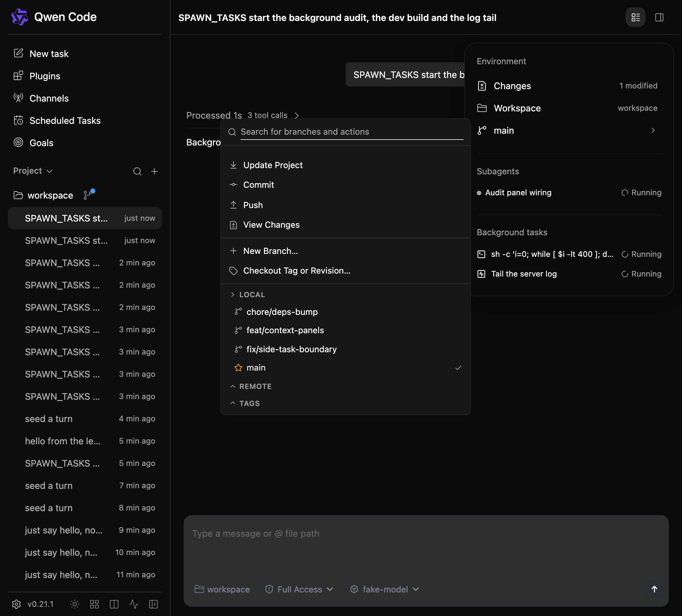Choose Commit in the branch menu

tap(345, 184)
